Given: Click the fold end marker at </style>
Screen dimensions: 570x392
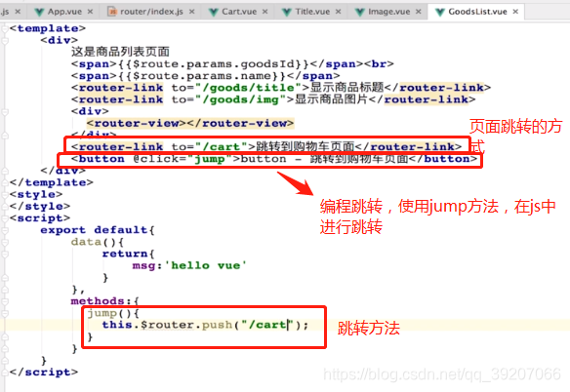Looking at the screenshot, I should click(x=5, y=207).
